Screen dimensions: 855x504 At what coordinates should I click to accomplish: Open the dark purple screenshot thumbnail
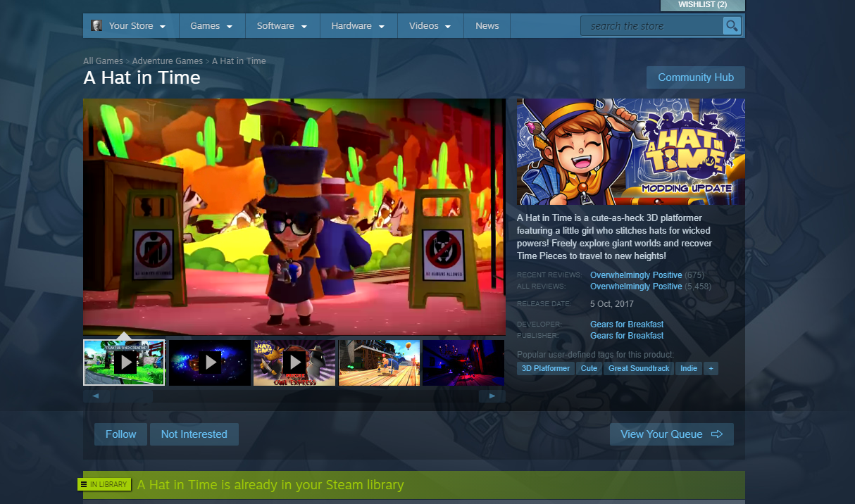(x=463, y=363)
